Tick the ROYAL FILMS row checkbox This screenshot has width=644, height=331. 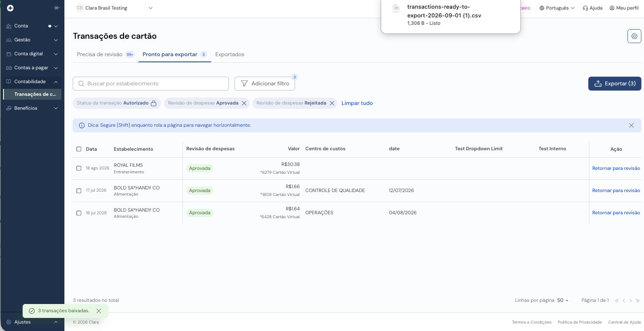79,168
